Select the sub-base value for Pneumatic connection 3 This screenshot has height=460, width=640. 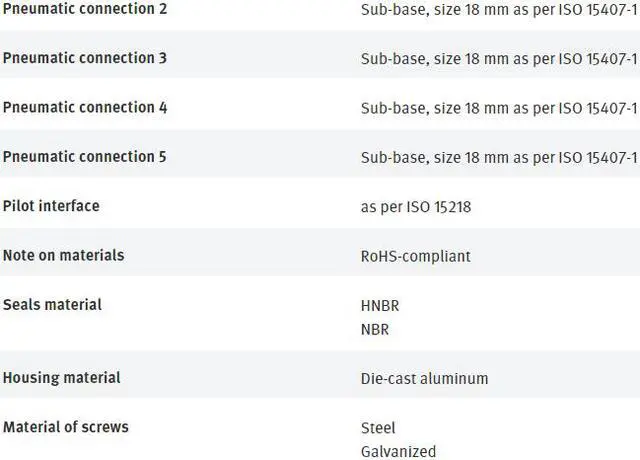[498, 59]
